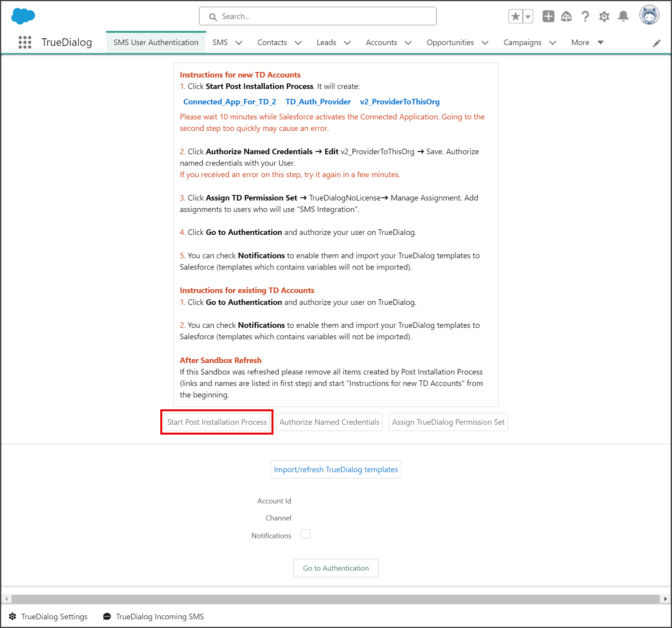The width and height of the screenshot is (672, 628).
Task: Open the Setup gear icon
Action: pyautogui.click(x=604, y=17)
